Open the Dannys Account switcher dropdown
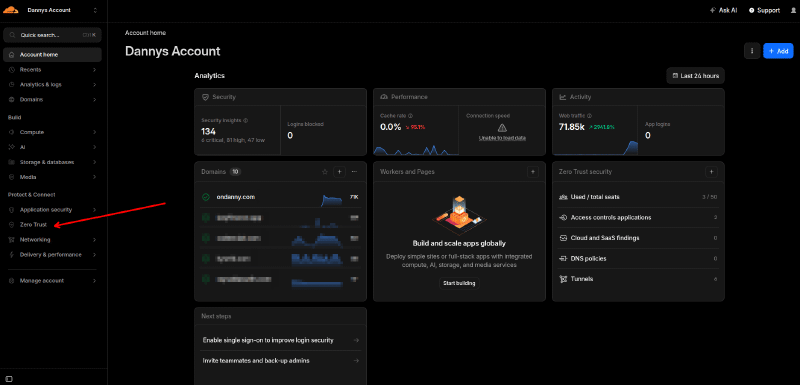This screenshot has width=800, height=385. (62, 10)
